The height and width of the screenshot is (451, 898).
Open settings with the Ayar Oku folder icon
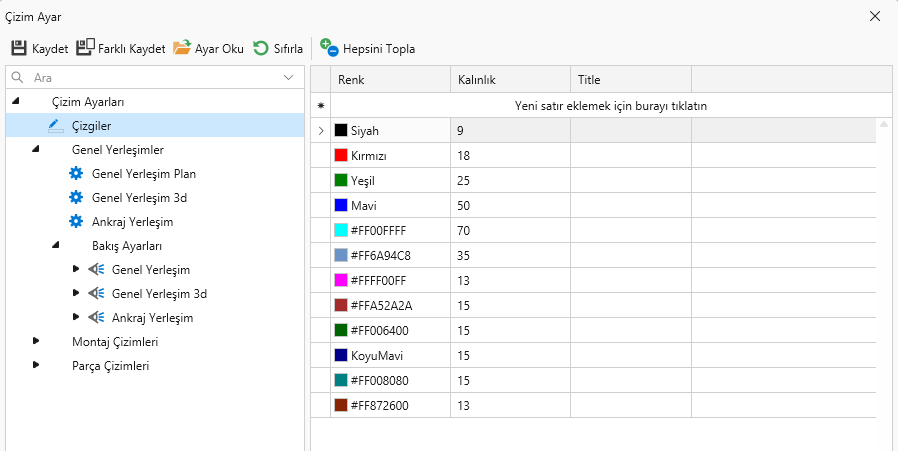point(182,48)
